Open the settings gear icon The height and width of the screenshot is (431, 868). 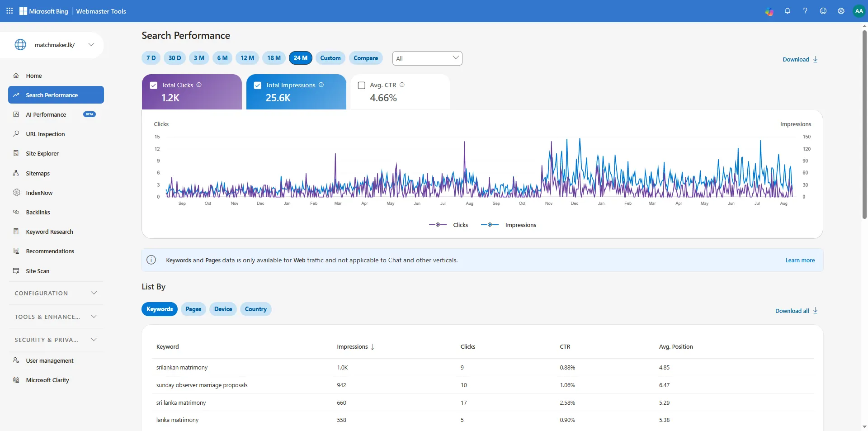pyautogui.click(x=841, y=11)
